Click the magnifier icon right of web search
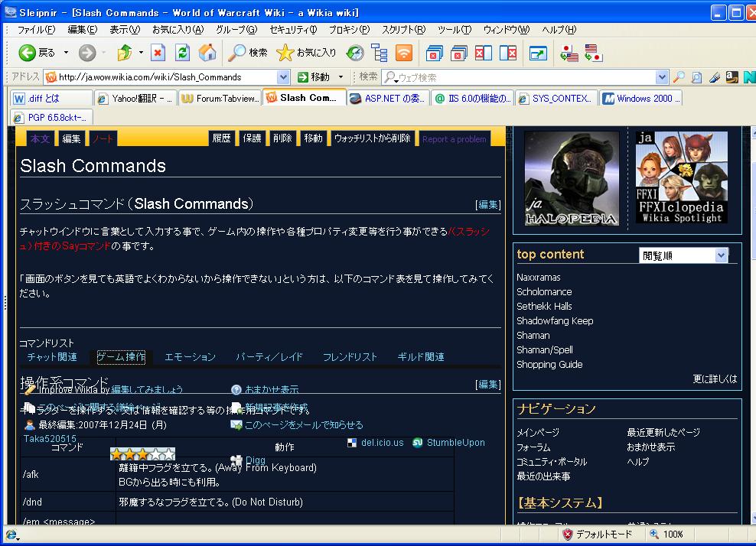This screenshot has height=546, width=756. tap(679, 77)
